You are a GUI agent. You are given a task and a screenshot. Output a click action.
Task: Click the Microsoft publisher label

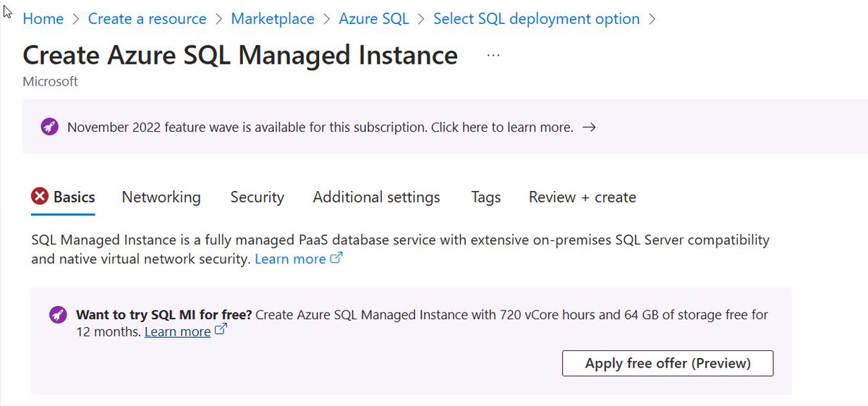click(51, 82)
